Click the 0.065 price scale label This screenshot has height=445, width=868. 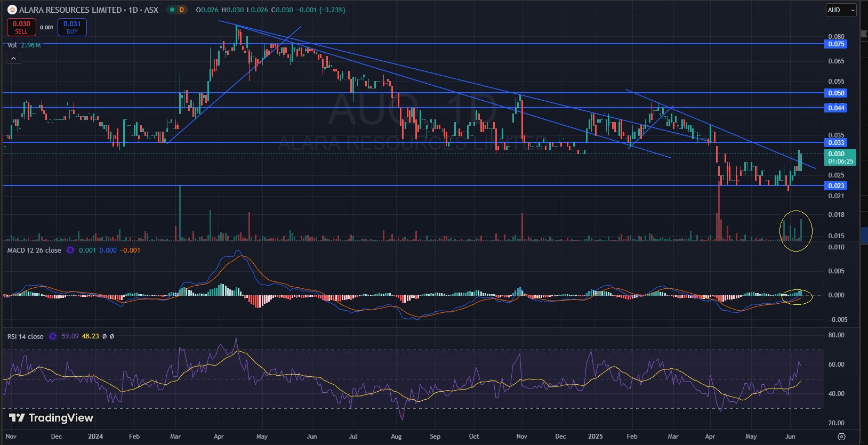pyautogui.click(x=837, y=61)
